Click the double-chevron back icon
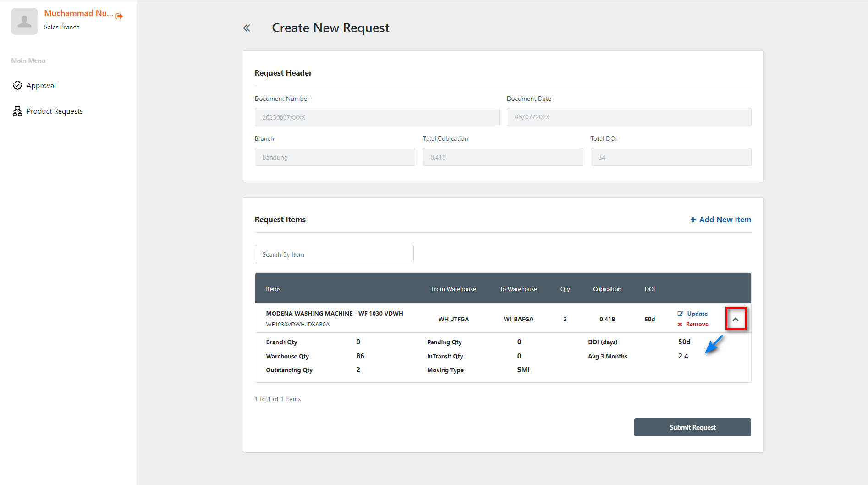Image resolution: width=868 pixels, height=485 pixels. coord(247,28)
